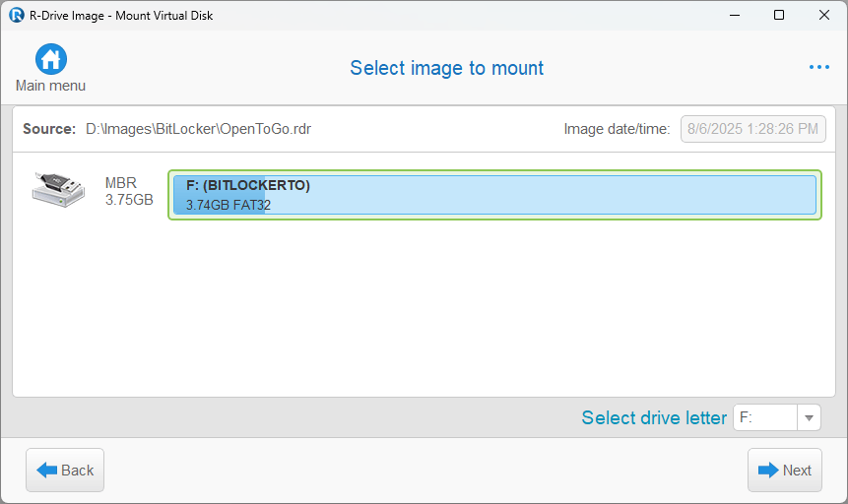Click the 3.74GB FAT32 partition text
The width and height of the screenshot is (848, 504).
(228, 205)
